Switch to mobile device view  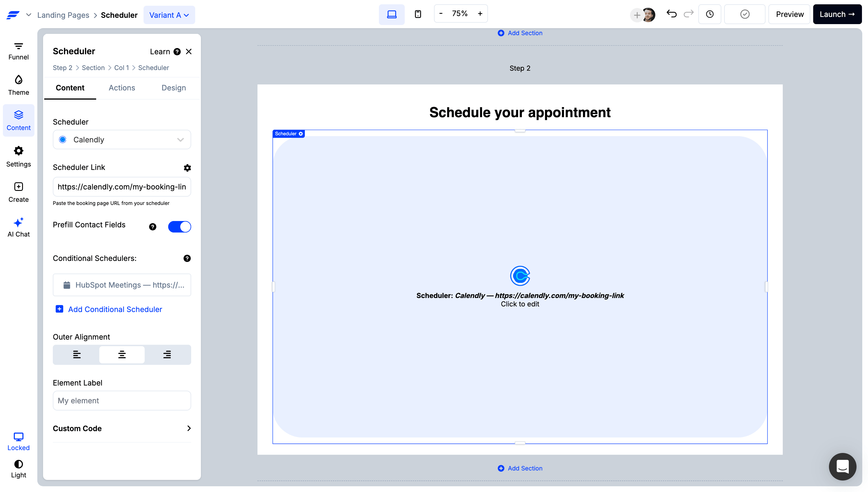point(418,14)
